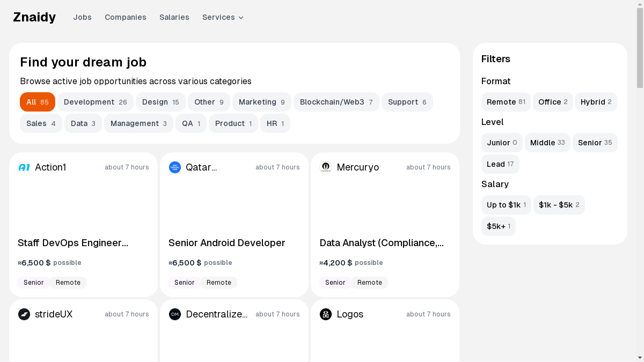Open the Staff DevOps Engineer listing
The height and width of the screenshot is (362, 644).
click(73, 243)
